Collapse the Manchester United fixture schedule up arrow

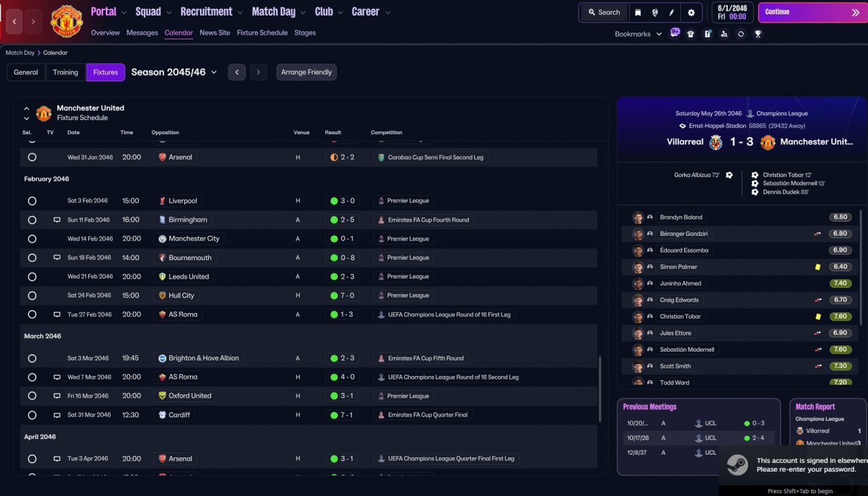pyautogui.click(x=26, y=108)
